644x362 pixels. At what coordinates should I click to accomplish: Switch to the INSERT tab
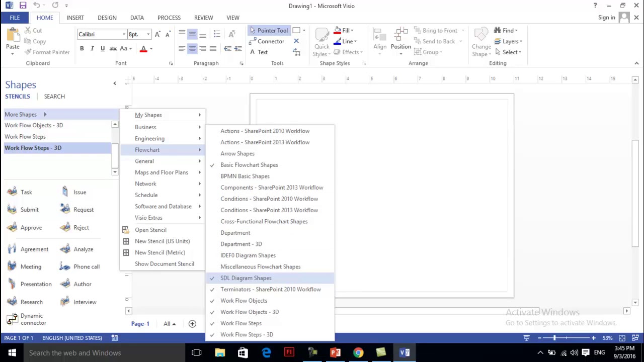pos(75,18)
